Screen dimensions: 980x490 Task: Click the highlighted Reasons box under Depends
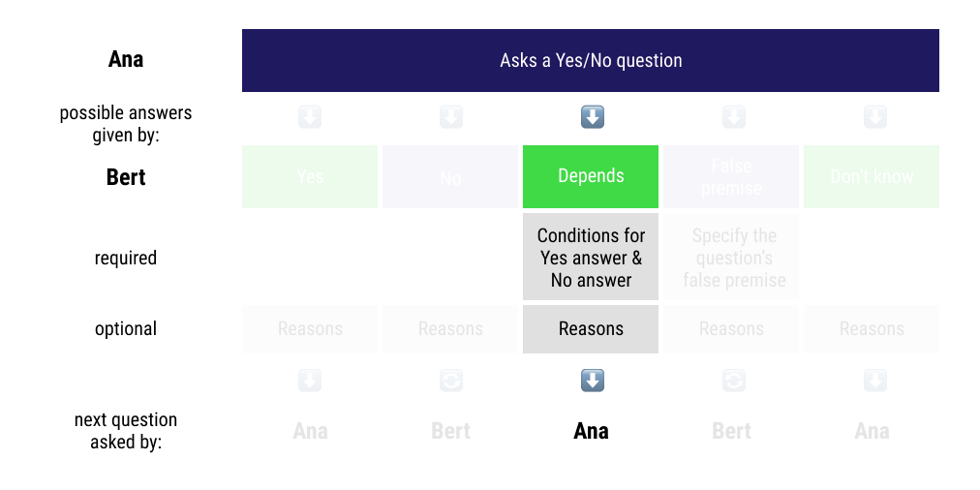pos(591,329)
